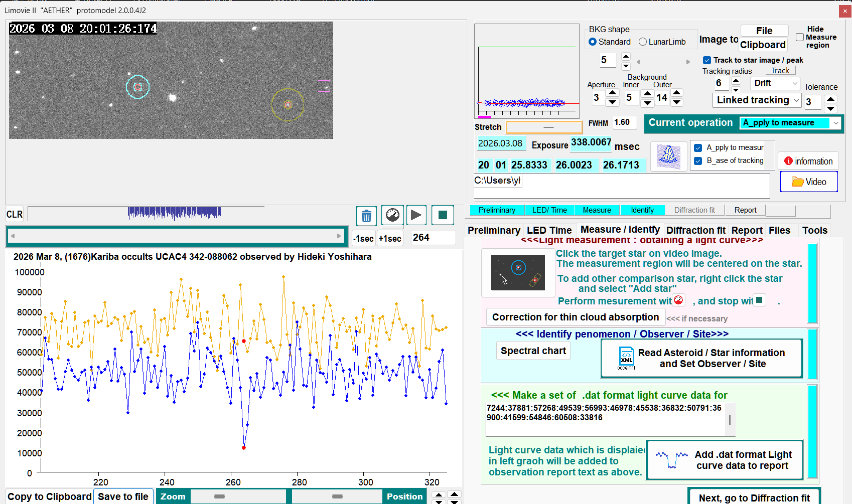Enable the Hide Measure region checkbox

tap(800, 37)
